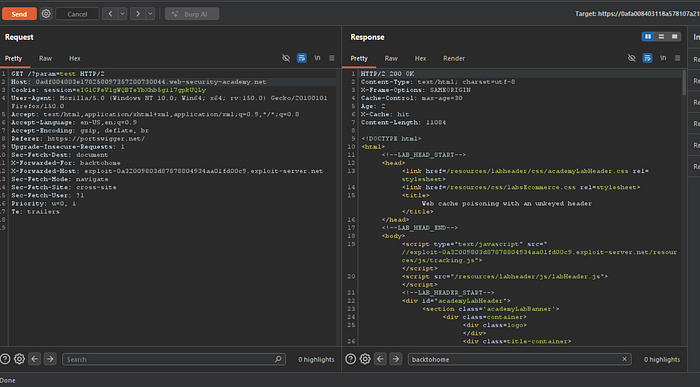Open Request panel hamburger menu

pos(332,58)
